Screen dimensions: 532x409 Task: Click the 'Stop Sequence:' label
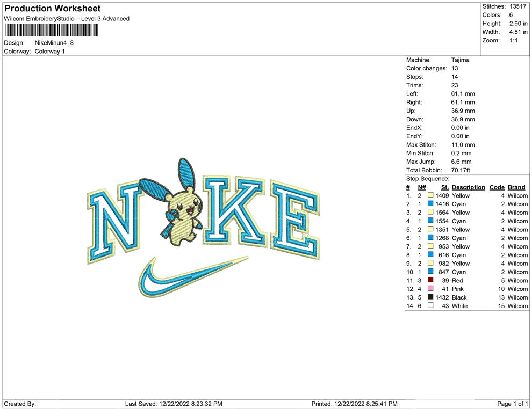428,179
